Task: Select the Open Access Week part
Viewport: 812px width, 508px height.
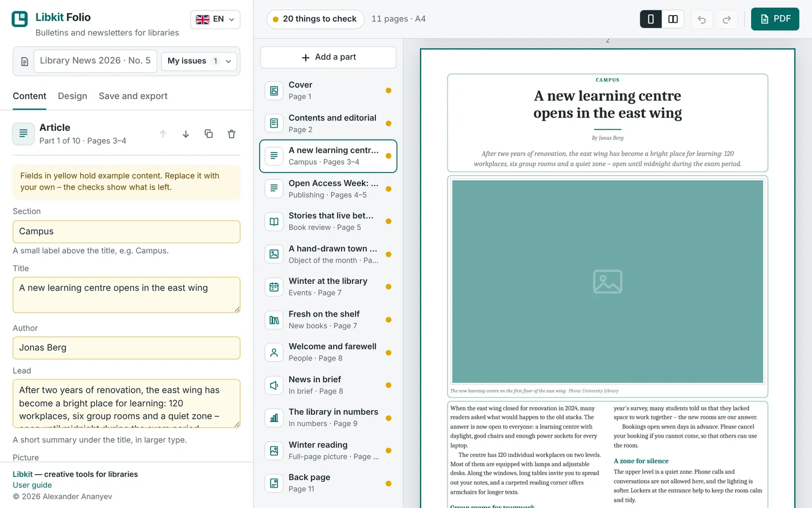Action: tap(328, 189)
